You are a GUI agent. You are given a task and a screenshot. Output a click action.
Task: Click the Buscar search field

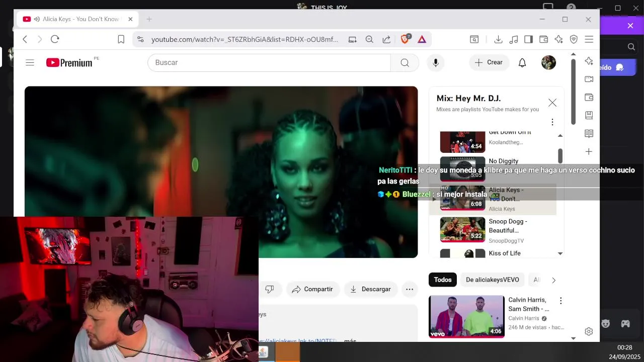click(x=269, y=62)
